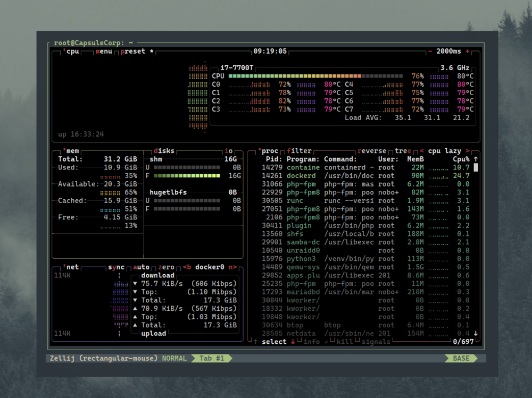The height and width of the screenshot is (398, 532).
Task: Click the process list scrollbar handle
Action: (x=476, y=167)
